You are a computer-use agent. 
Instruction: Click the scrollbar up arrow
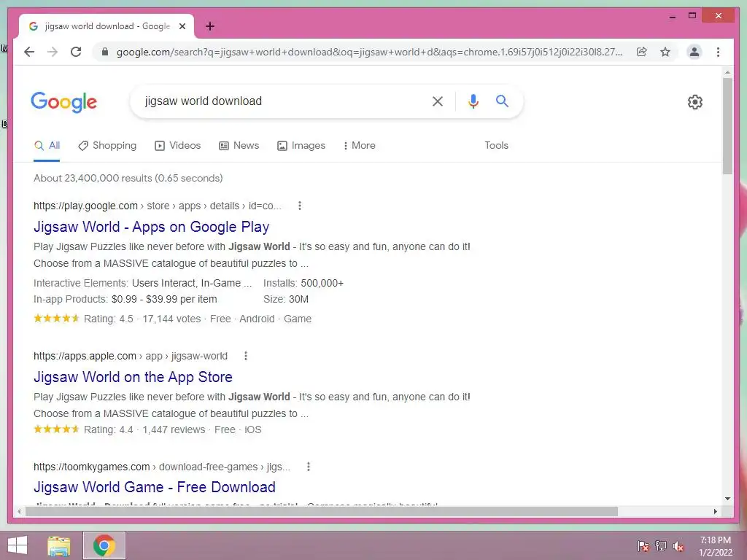727,72
